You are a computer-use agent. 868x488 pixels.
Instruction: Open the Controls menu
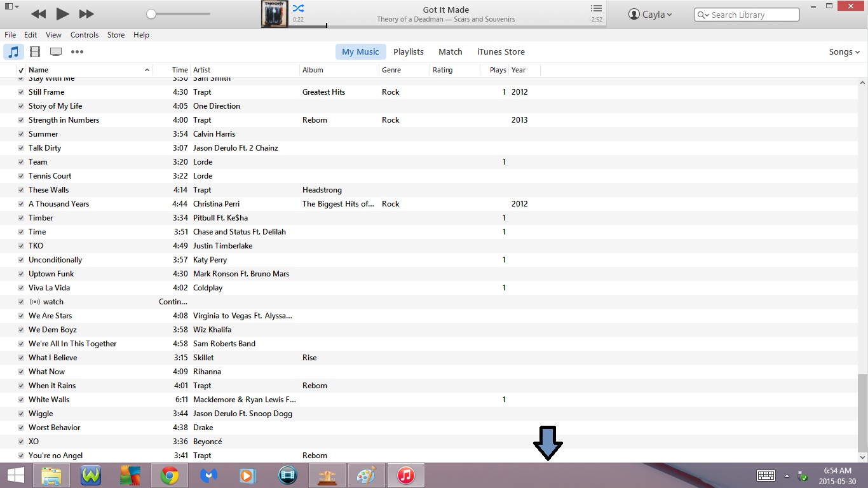tap(85, 35)
